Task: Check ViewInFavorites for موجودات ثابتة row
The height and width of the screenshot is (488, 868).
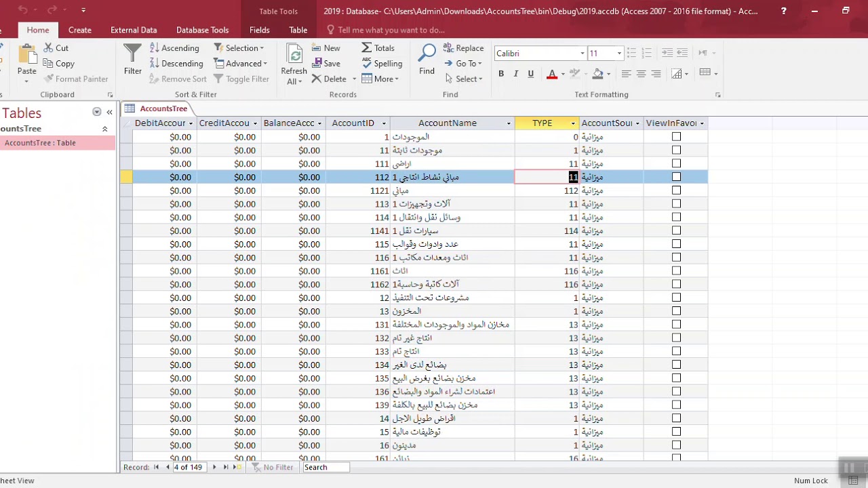Action: point(676,150)
